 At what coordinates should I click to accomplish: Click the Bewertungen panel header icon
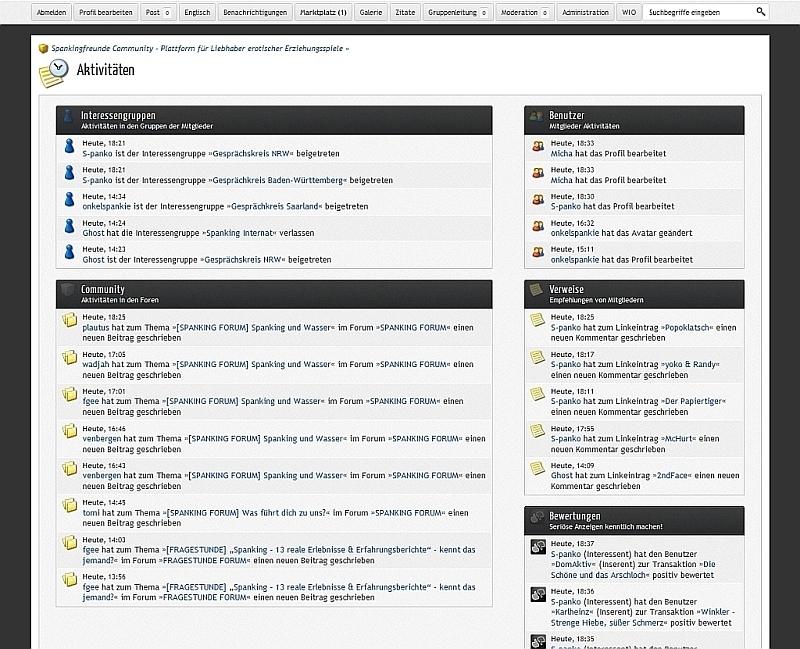(x=536, y=517)
